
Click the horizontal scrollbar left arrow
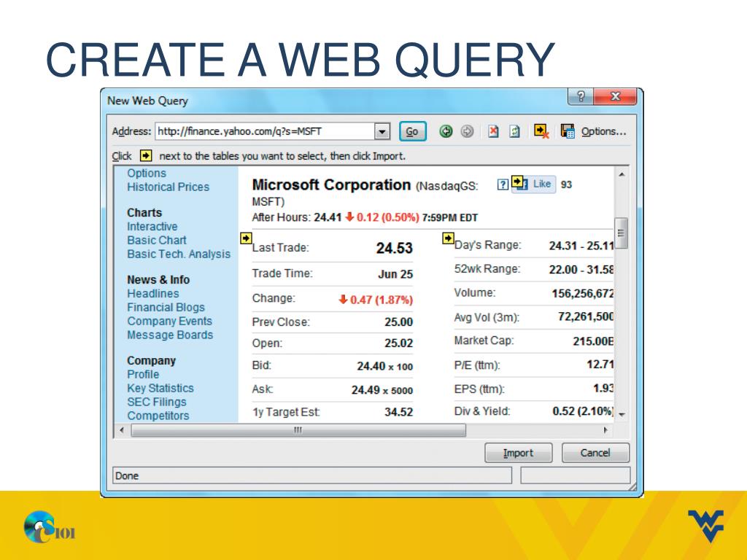[x=122, y=430]
